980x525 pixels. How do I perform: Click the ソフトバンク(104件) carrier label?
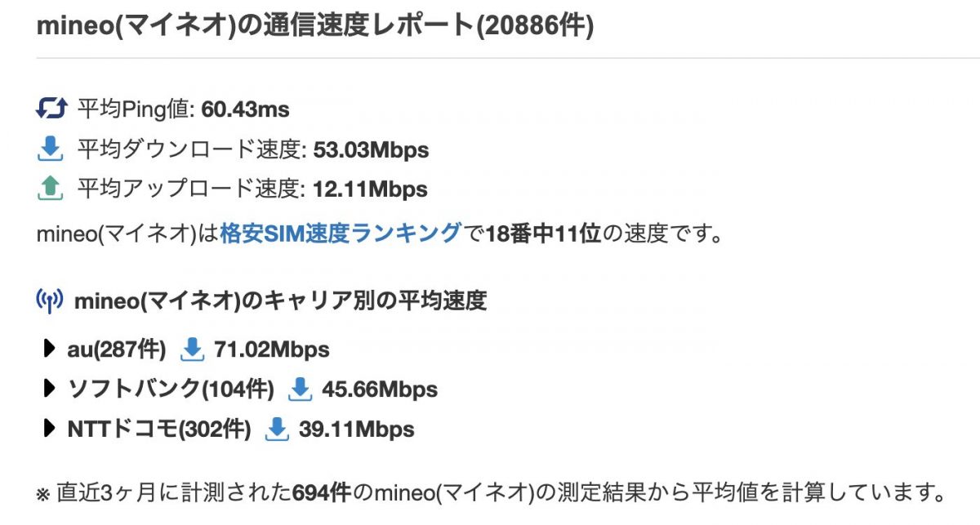(171, 389)
